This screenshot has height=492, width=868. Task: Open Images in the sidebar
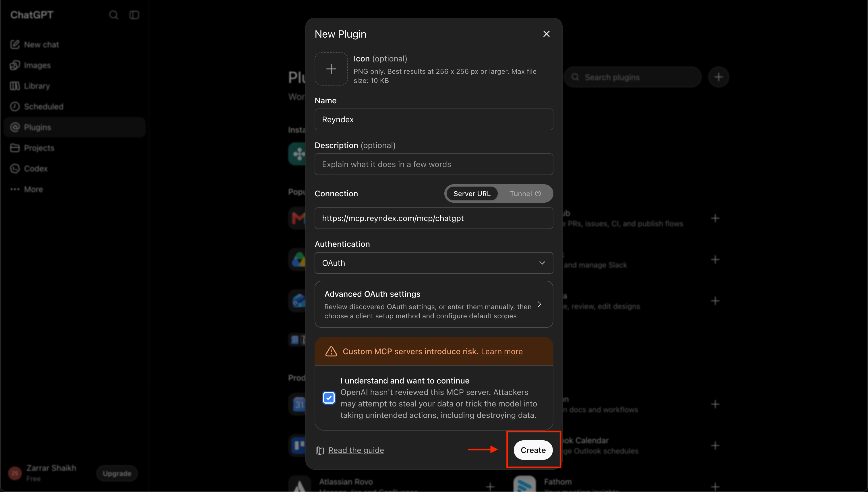click(x=74, y=65)
